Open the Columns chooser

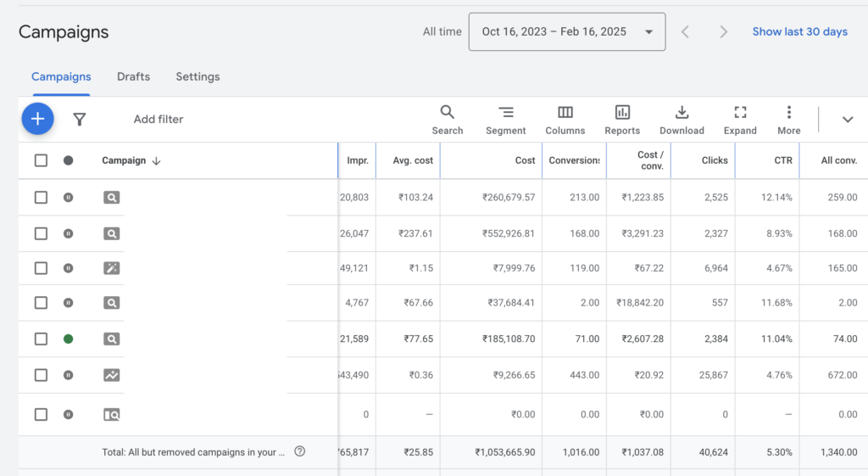pos(565,120)
